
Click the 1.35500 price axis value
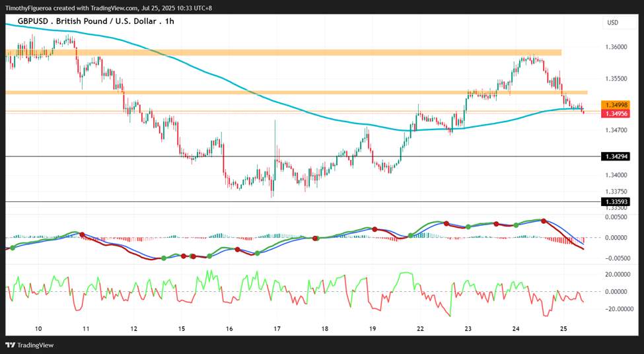[616, 79]
